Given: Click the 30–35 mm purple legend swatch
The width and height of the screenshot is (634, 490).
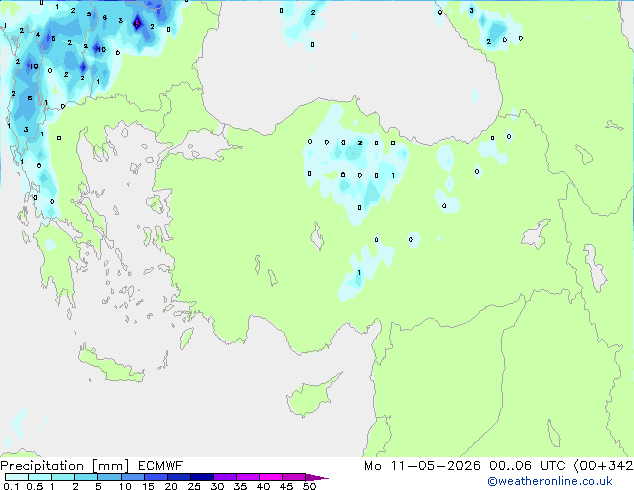Looking at the screenshot, I should 224,477.
